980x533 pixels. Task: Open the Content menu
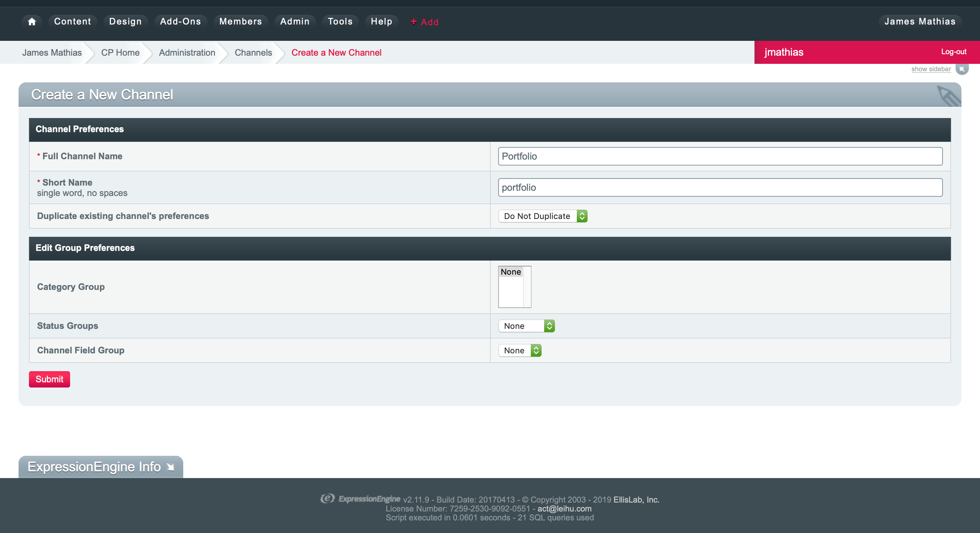pyautogui.click(x=72, y=22)
